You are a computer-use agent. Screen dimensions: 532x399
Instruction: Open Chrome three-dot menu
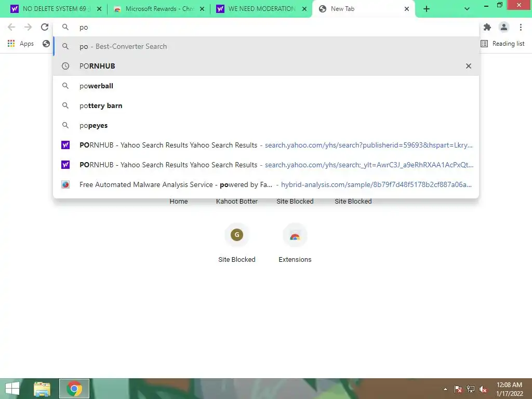(521, 27)
